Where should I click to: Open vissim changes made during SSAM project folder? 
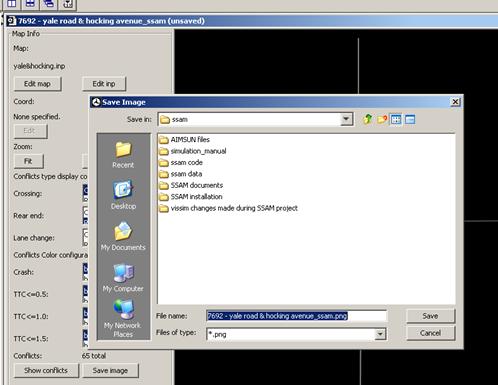tap(228, 208)
